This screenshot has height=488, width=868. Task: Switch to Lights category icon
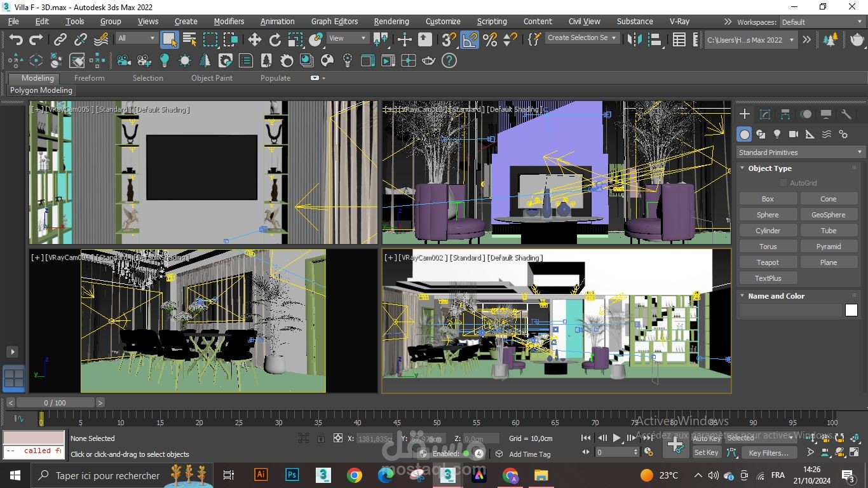pyautogui.click(x=777, y=134)
